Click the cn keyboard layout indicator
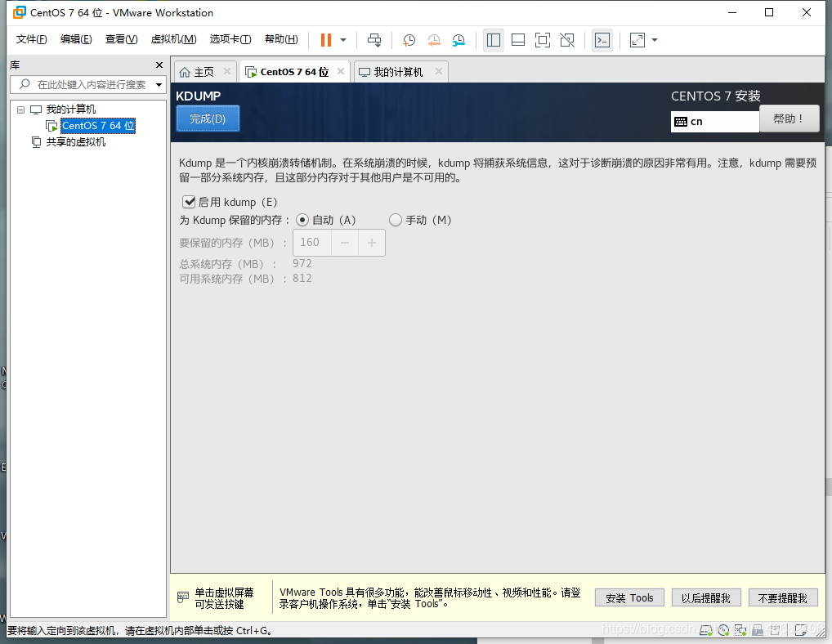 (x=715, y=122)
